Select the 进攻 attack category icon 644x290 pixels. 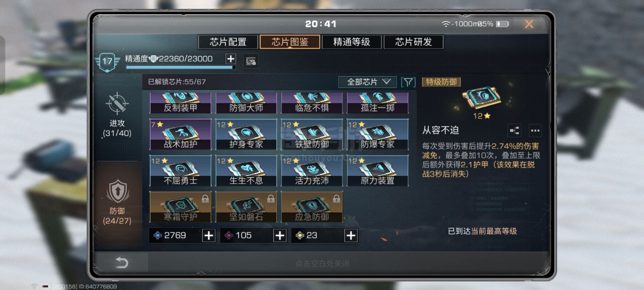pos(117,103)
